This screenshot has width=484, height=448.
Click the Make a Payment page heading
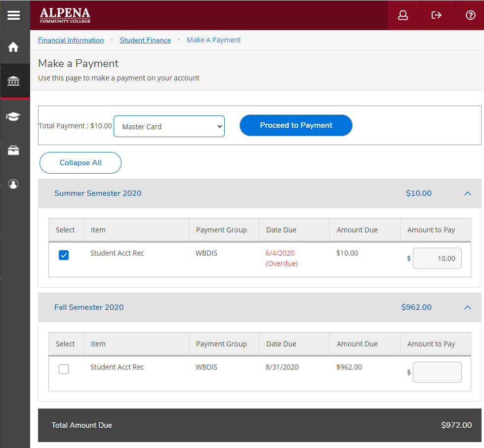[78, 64]
